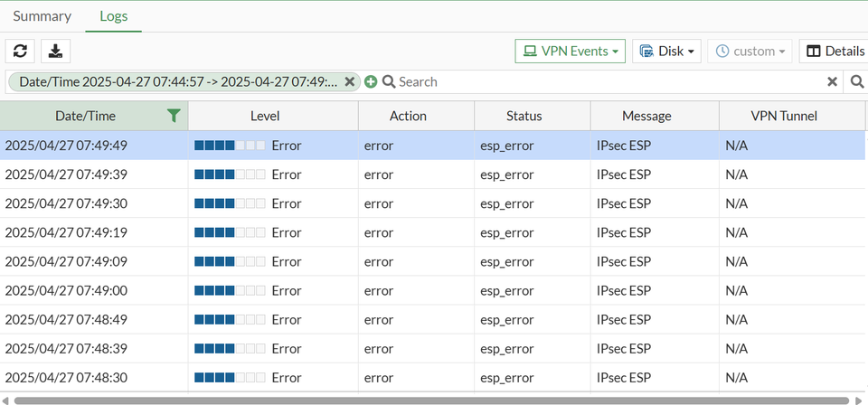Click the green Date/Time column filter icon
The width and height of the screenshot is (868, 405).
tap(174, 116)
